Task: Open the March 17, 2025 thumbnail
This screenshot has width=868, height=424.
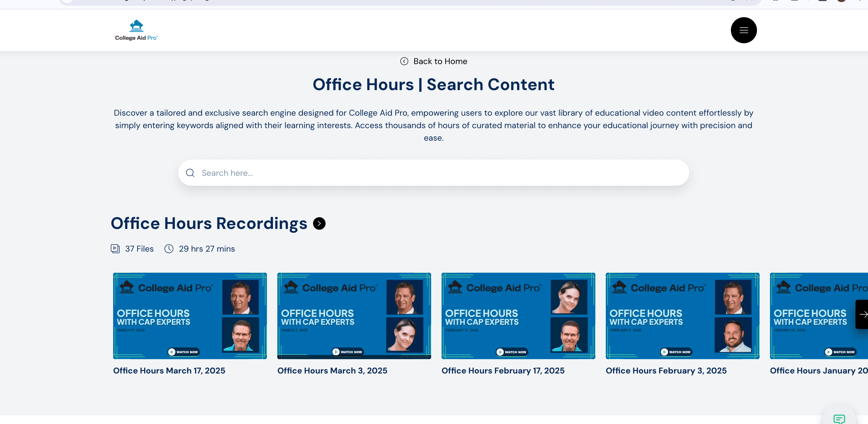Action: pos(190,316)
